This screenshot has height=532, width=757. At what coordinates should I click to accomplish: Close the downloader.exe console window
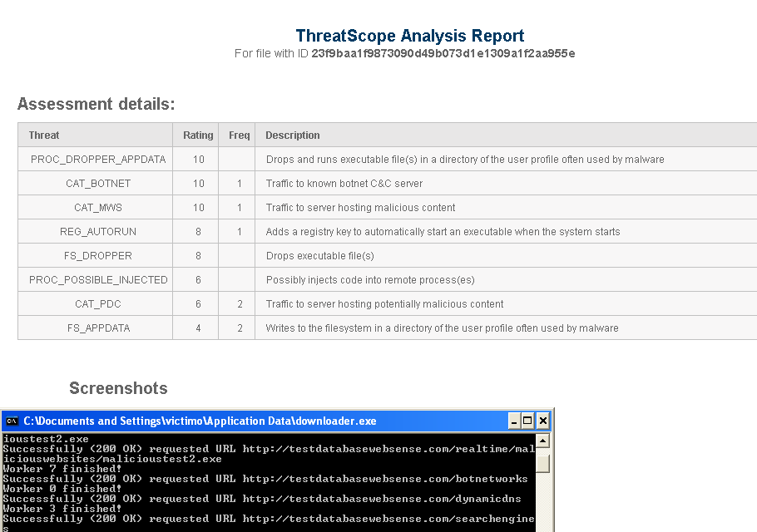pos(542,421)
